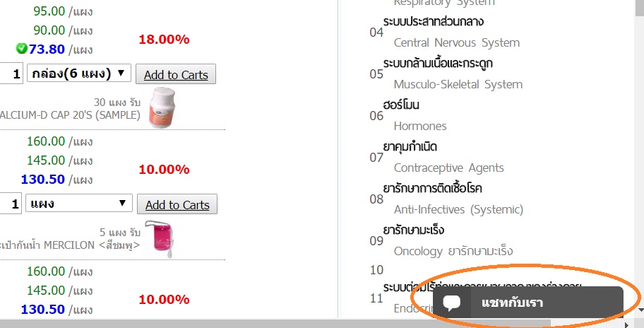Open the Central Nervous System category
644x328 pixels.
click(457, 42)
